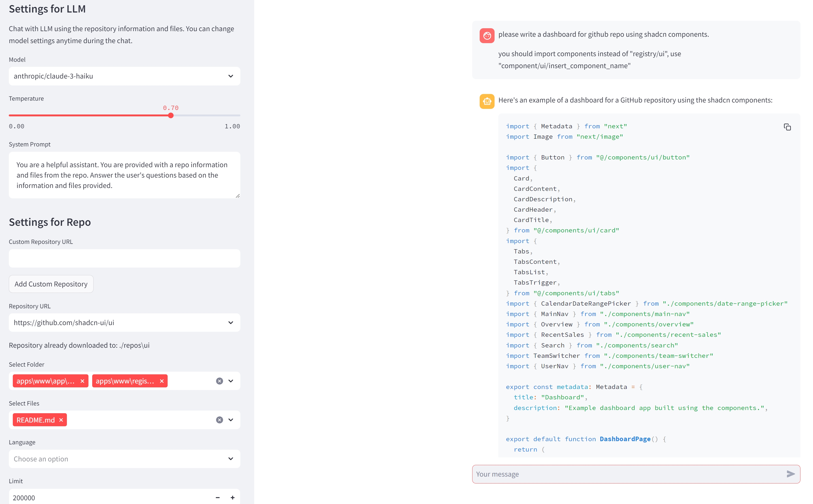Click the send message arrow icon
This screenshot has height=504, width=813.
coord(790,474)
